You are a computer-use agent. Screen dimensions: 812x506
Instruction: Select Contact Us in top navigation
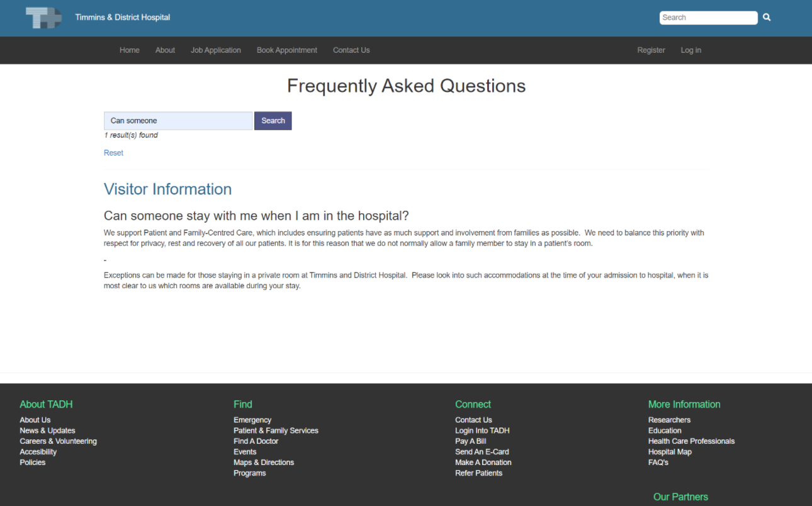pyautogui.click(x=351, y=50)
